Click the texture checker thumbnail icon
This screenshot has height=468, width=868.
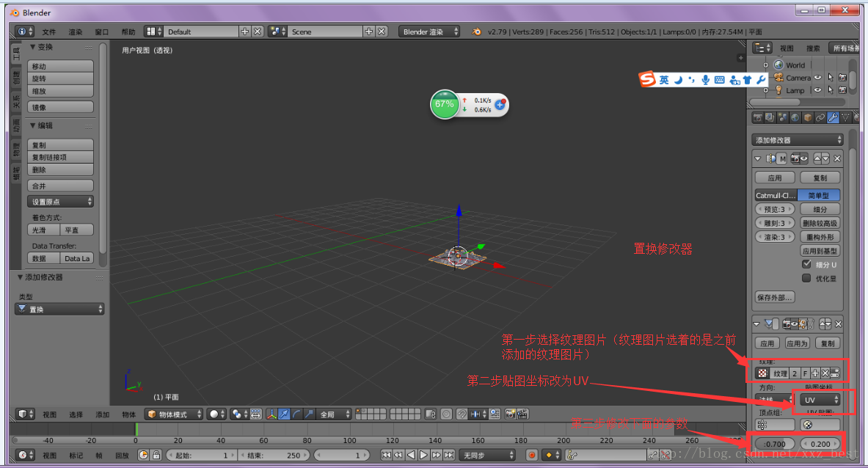(x=763, y=373)
